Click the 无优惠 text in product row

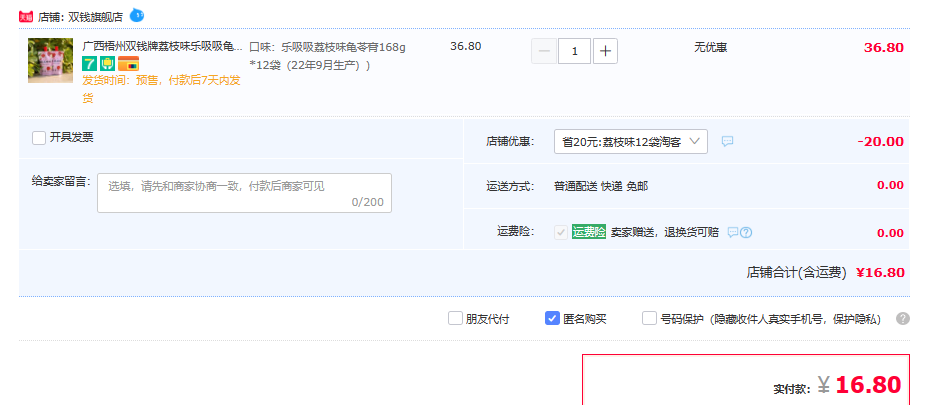click(710, 47)
